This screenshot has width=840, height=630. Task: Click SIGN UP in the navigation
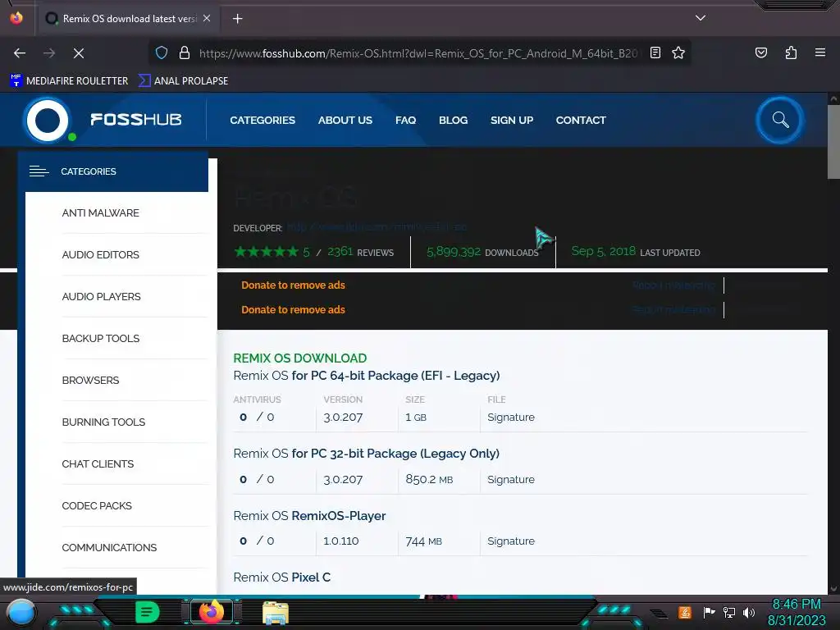point(512,120)
